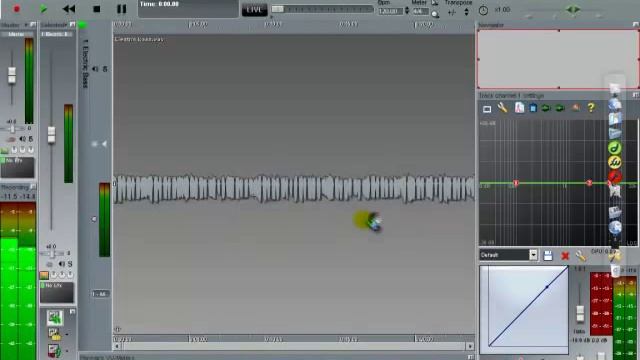Click the globe icon in the Dock

pos(615,227)
